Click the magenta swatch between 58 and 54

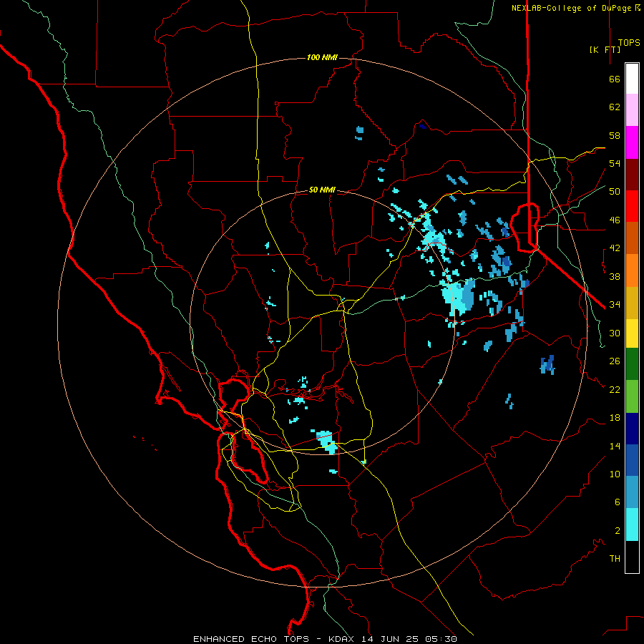coord(632,142)
